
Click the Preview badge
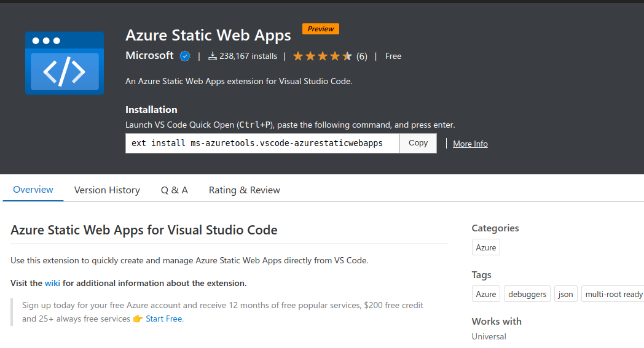(x=321, y=29)
